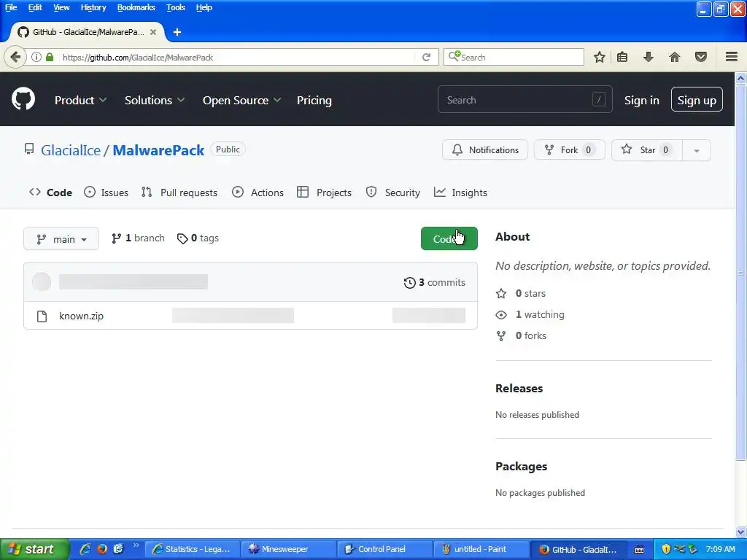
Task: Open the Firefox hamburger menu
Action: [x=732, y=57]
